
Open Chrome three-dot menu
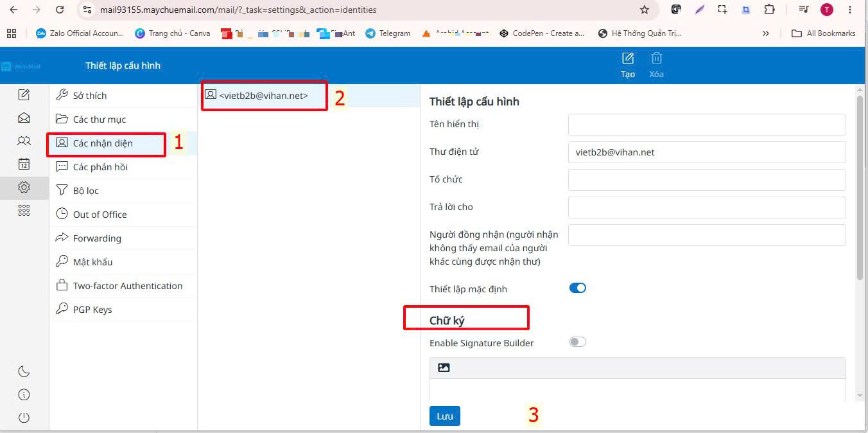[x=851, y=10]
